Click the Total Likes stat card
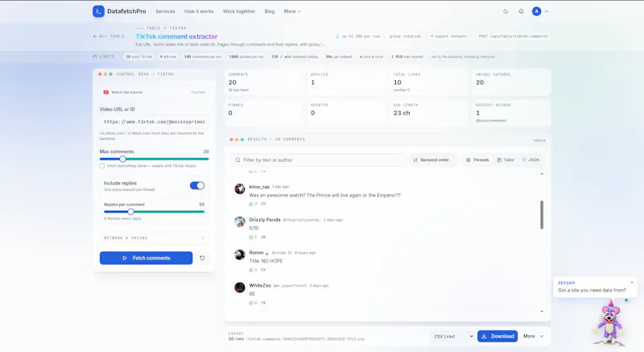 429,82
